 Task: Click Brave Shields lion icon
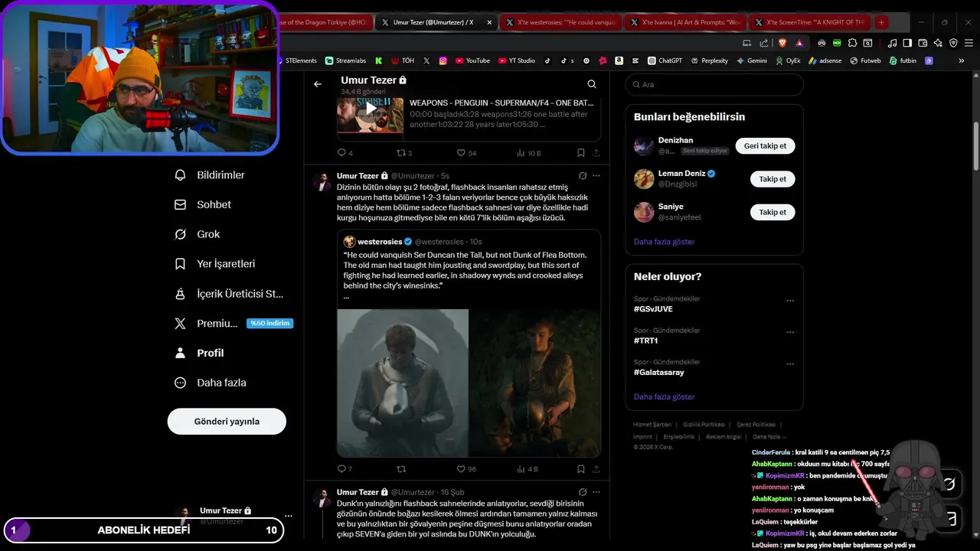(x=782, y=43)
